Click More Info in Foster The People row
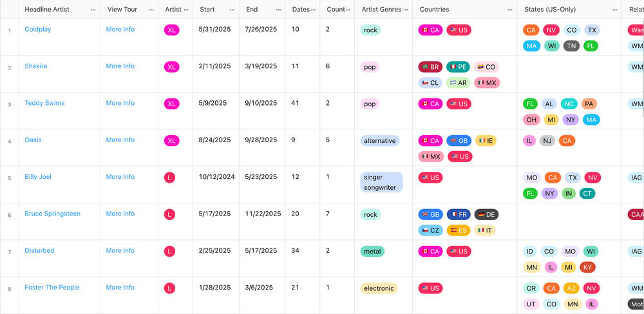The image size is (644, 314). click(x=120, y=288)
